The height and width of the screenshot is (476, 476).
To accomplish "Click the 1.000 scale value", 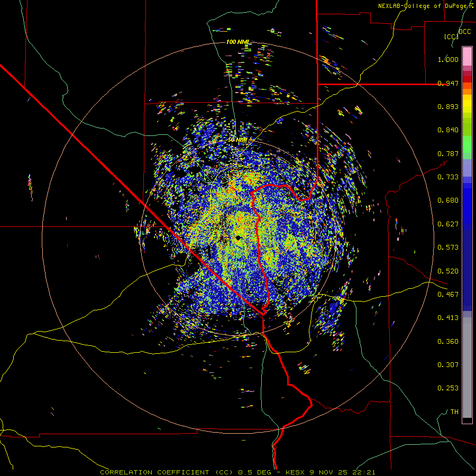I will coord(448,59).
